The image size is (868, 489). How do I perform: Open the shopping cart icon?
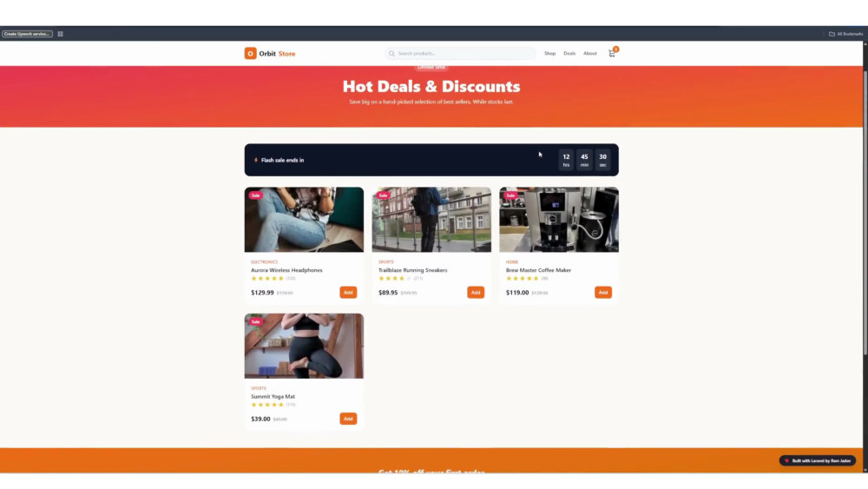(612, 53)
